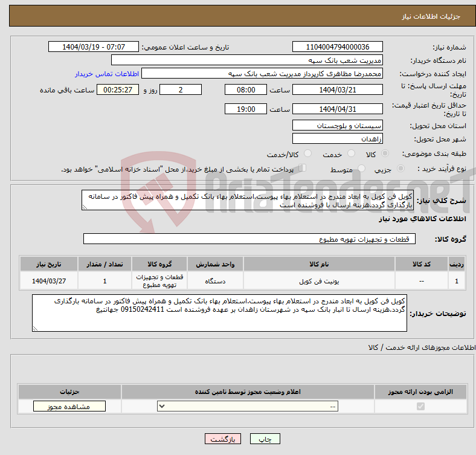This screenshot has width=476, height=455.
Task: Click the جزئیات column header in license table
Action: (69, 392)
